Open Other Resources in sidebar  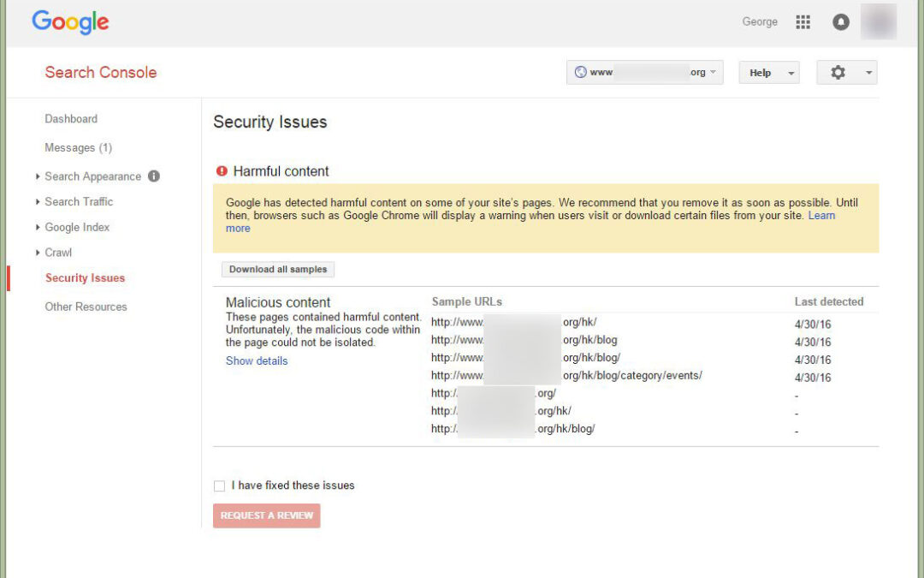pyautogui.click(x=86, y=307)
